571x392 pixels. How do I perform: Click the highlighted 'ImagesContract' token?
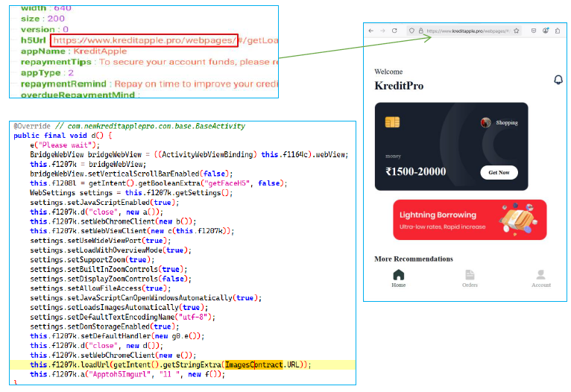tap(253, 364)
